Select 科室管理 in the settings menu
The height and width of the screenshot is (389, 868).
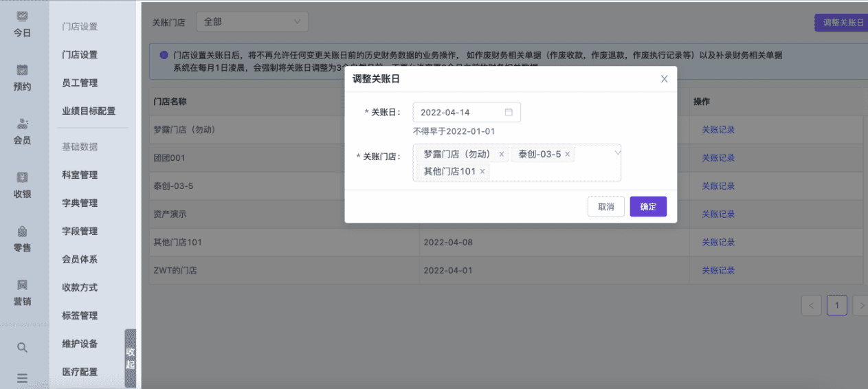coord(80,175)
